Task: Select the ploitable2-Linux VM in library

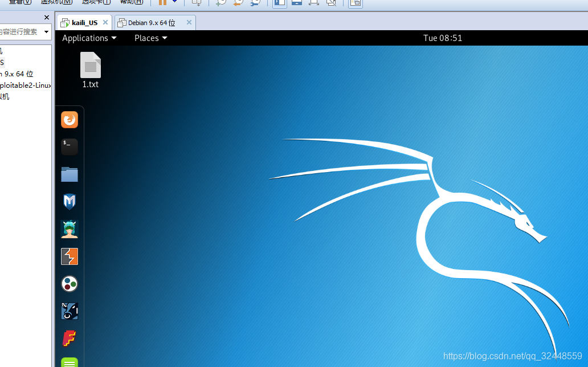Action: point(25,85)
